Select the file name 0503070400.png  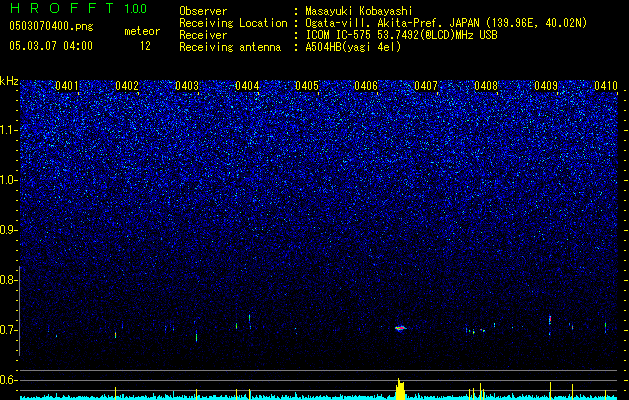pyautogui.click(x=51, y=26)
